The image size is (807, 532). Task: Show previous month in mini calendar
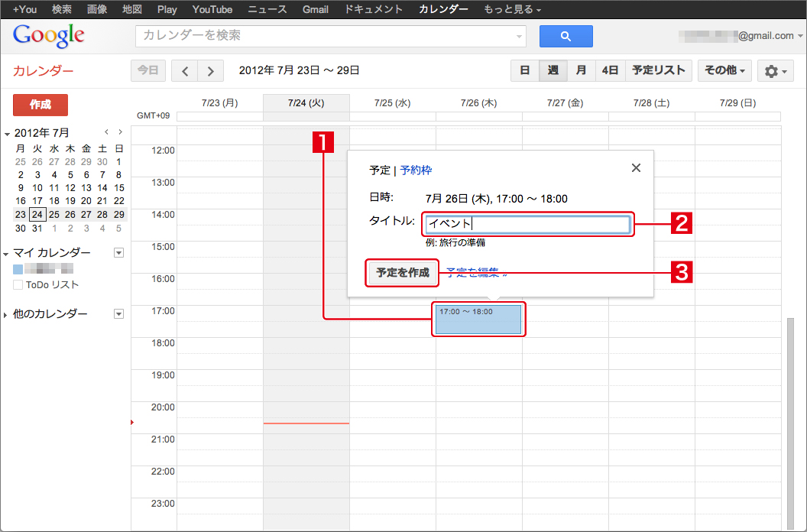[x=106, y=132]
